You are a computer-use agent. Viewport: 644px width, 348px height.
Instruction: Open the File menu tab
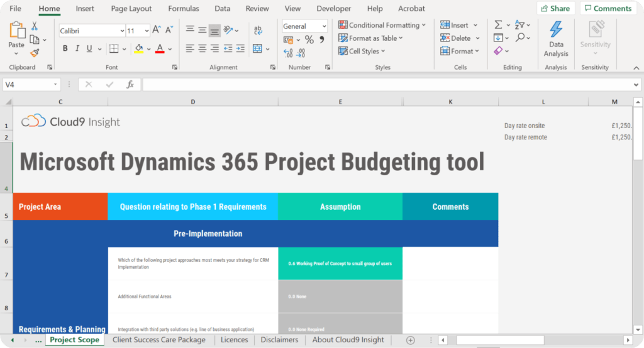(15, 9)
